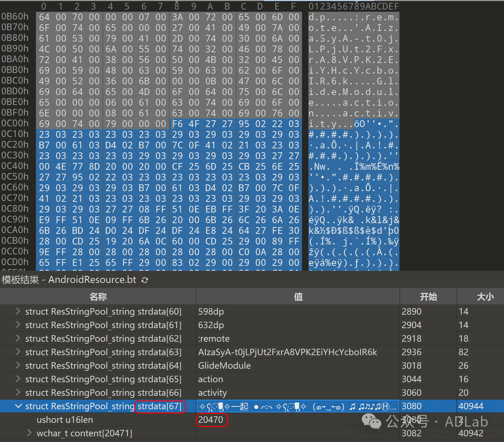This screenshot has width=504, height=442.
Task: Click the 值 column header
Action: [298, 296]
